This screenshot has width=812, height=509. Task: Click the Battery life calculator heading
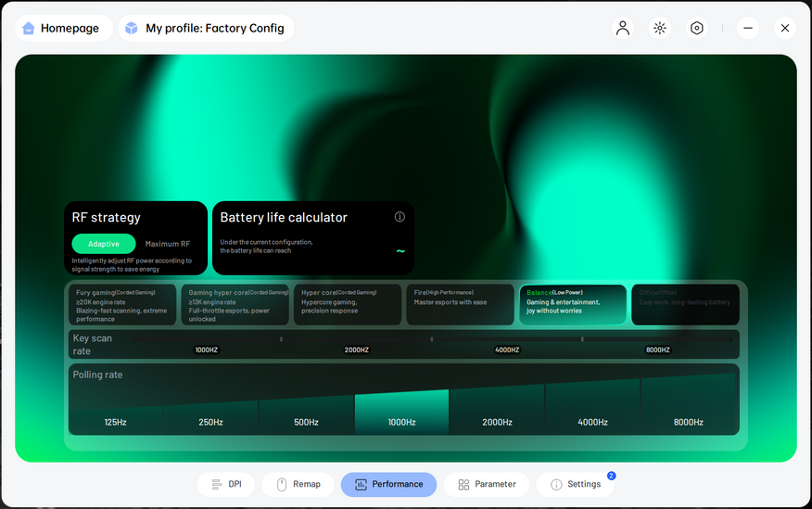(284, 218)
